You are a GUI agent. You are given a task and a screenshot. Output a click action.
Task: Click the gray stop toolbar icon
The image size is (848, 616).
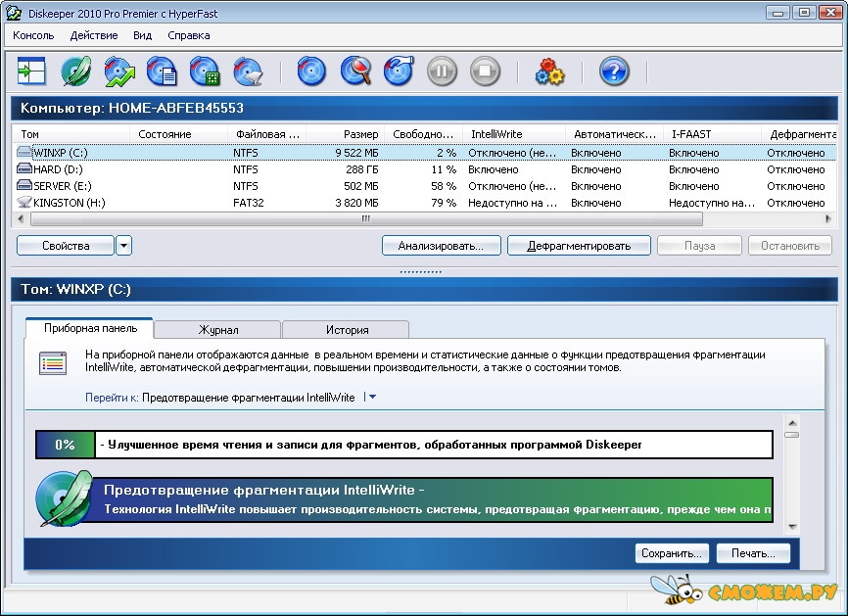(485, 71)
